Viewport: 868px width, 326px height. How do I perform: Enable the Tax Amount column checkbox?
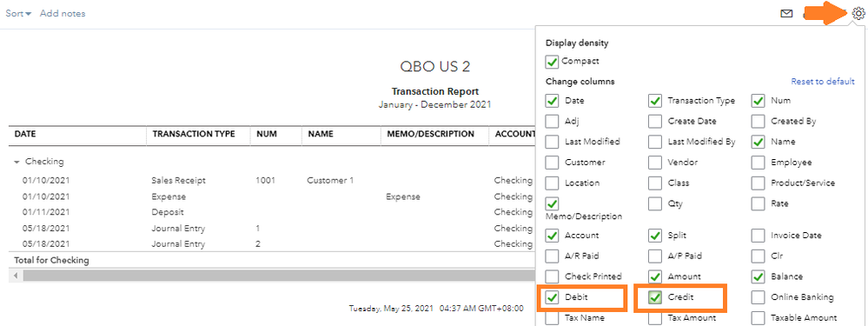click(655, 318)
